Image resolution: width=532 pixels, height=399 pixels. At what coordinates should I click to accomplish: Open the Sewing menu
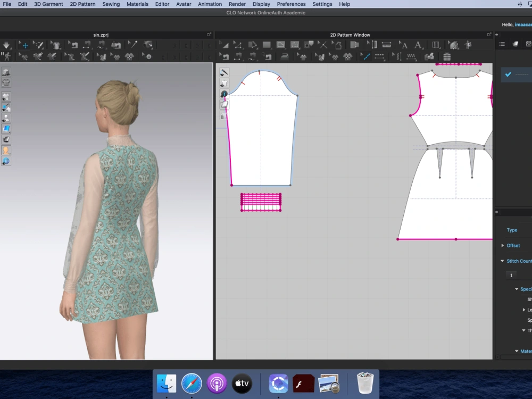(x=111, y=4)
